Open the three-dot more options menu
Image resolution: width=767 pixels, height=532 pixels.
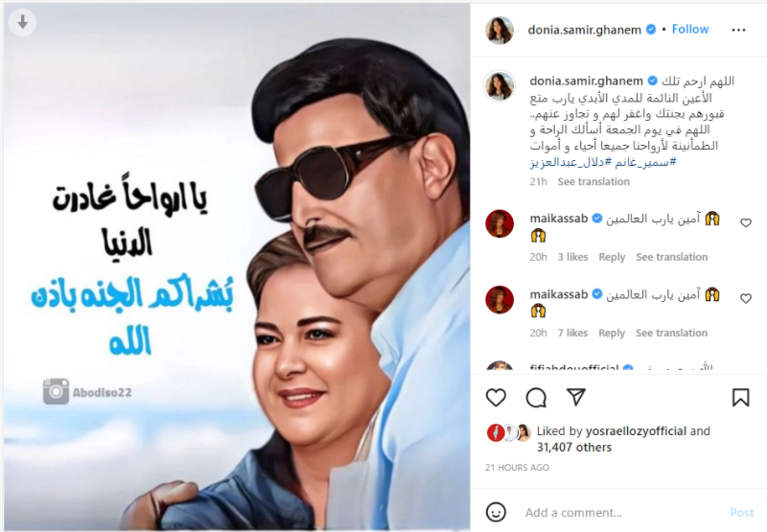point(738,30)
